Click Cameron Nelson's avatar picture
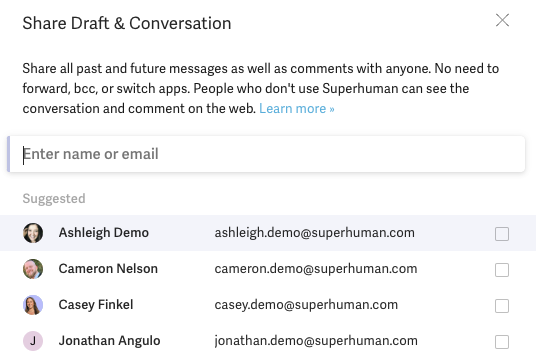Image resolution: width=536 pixels, height=360 pixels. pyautogui.click(x=33, y=269)
